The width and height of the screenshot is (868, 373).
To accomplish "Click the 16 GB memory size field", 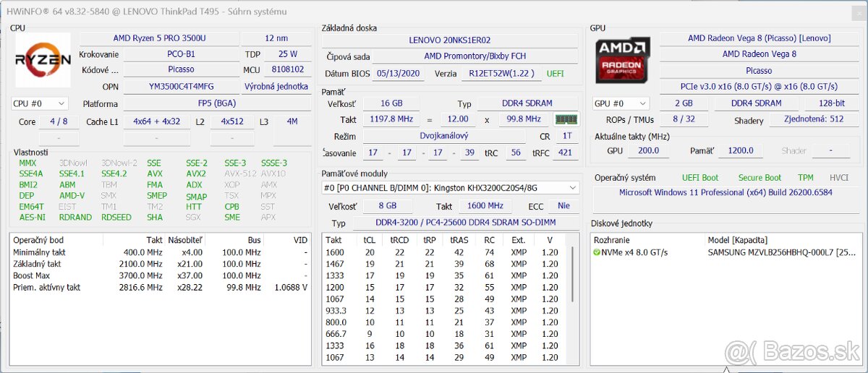I will (391, 103).
